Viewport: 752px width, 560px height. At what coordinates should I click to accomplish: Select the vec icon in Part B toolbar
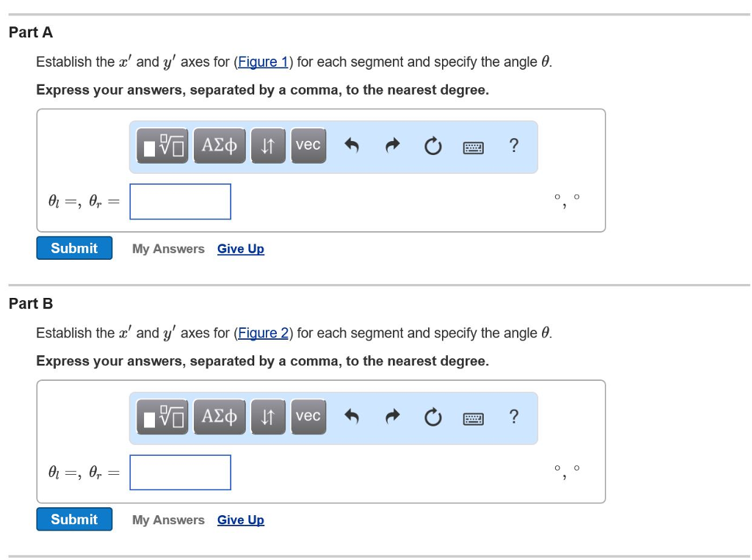click(x=308, y=417)
